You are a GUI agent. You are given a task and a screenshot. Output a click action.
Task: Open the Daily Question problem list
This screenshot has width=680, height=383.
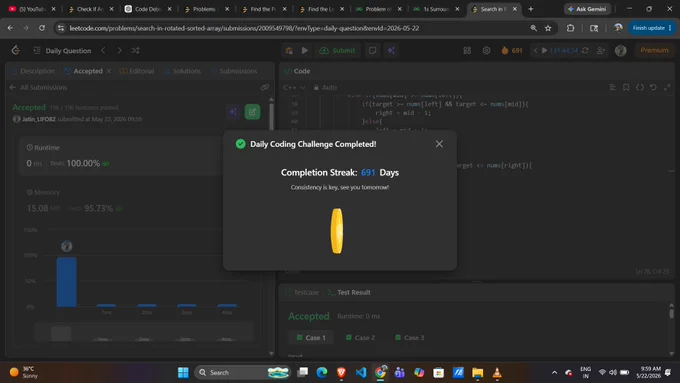(62, 51)
